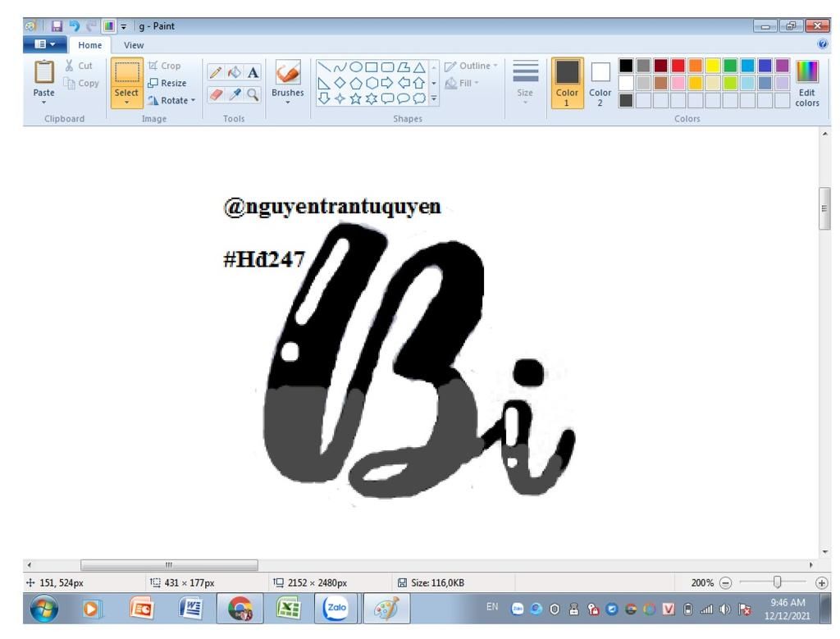Open the shape Outline dropdown

coord(472,66)
